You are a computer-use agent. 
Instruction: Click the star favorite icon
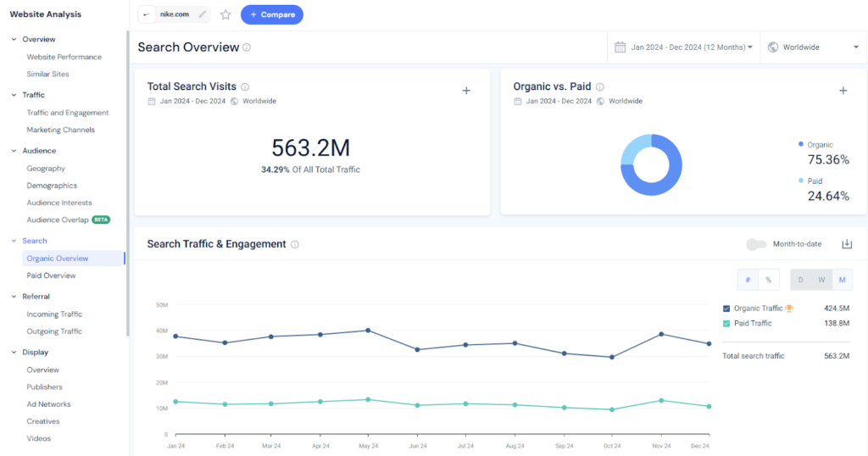click(x=225, y=14)
